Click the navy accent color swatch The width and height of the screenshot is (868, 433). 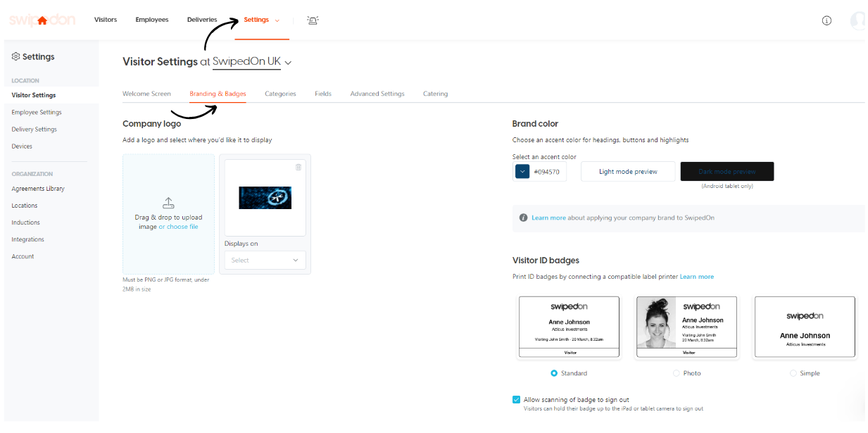[522, 171]
